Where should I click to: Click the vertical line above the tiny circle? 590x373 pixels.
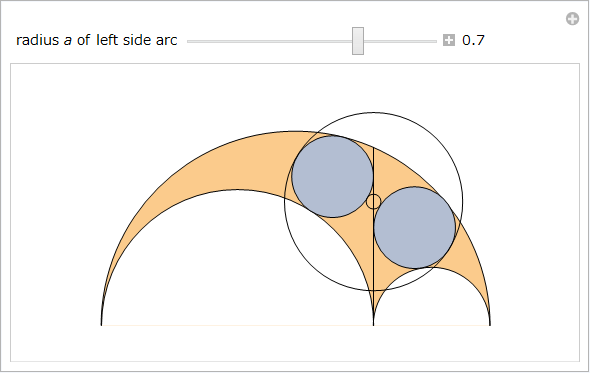pyautogui.click(x=373, y=171)
